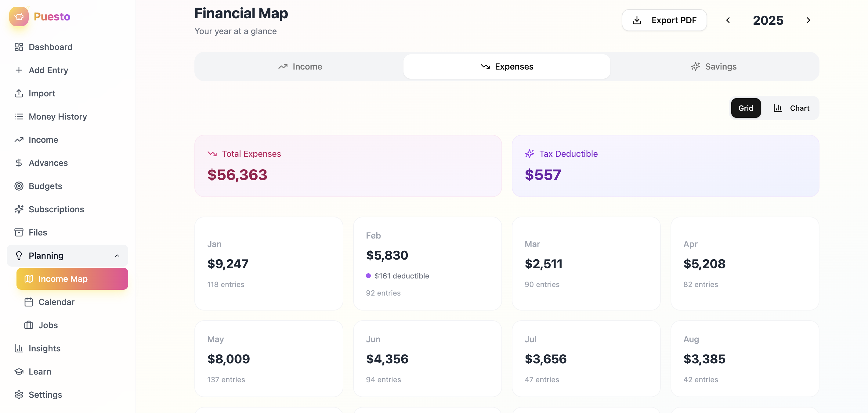Switch view to Grid
This screenshot has height=413, width=868.
click(745, 108)
